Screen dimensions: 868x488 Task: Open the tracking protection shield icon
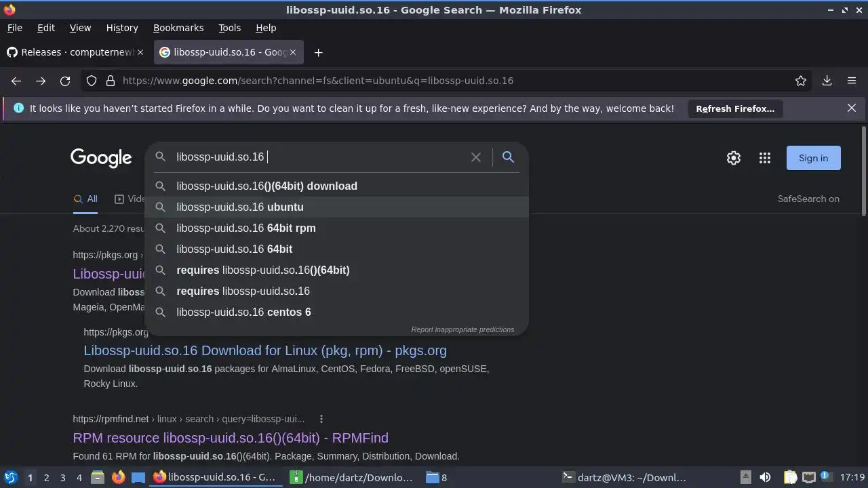(x=92, y=81)
